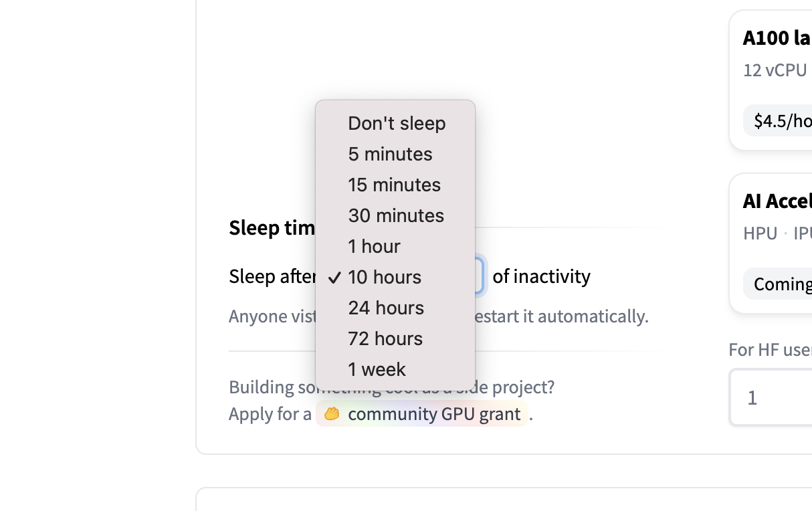Pick the 15 minutes option
This screenshot has height=511, width=812.
point(394,185)
